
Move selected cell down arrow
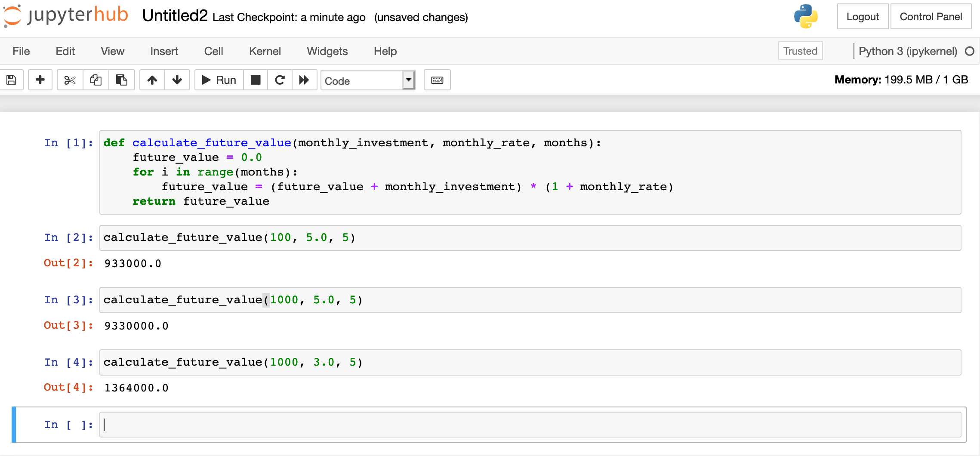pos(177,80)
